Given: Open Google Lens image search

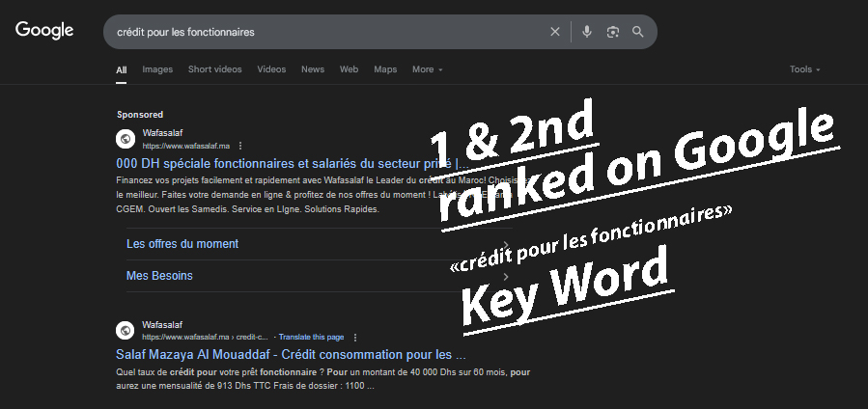Looking at the screenshot, I should (x=612, y=32).
